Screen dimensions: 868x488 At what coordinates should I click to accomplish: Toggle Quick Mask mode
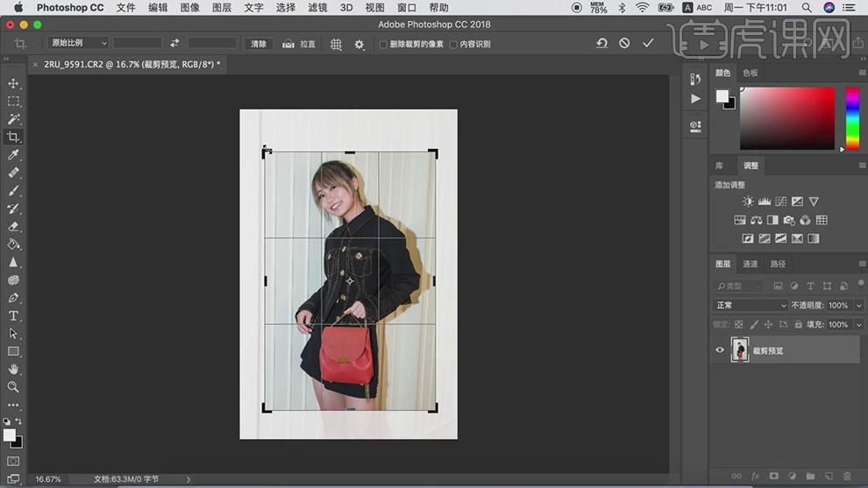click(x=13, y=461)
